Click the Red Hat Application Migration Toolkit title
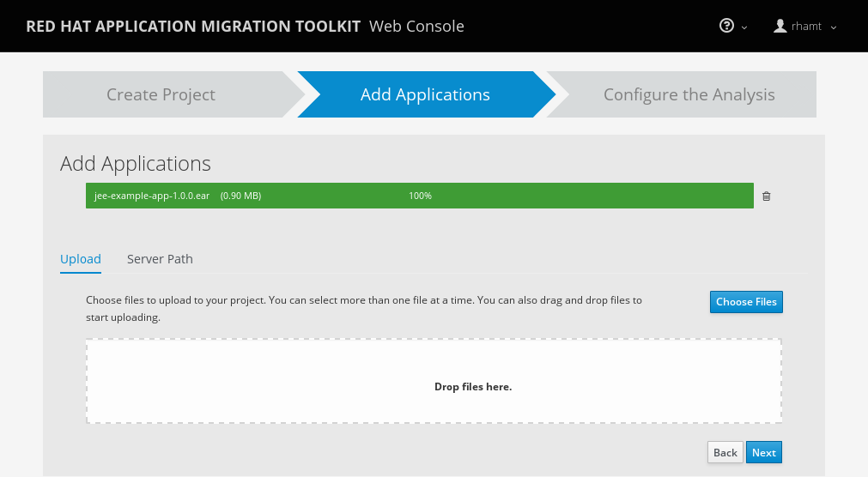868x477 pixels. point(193,26)
